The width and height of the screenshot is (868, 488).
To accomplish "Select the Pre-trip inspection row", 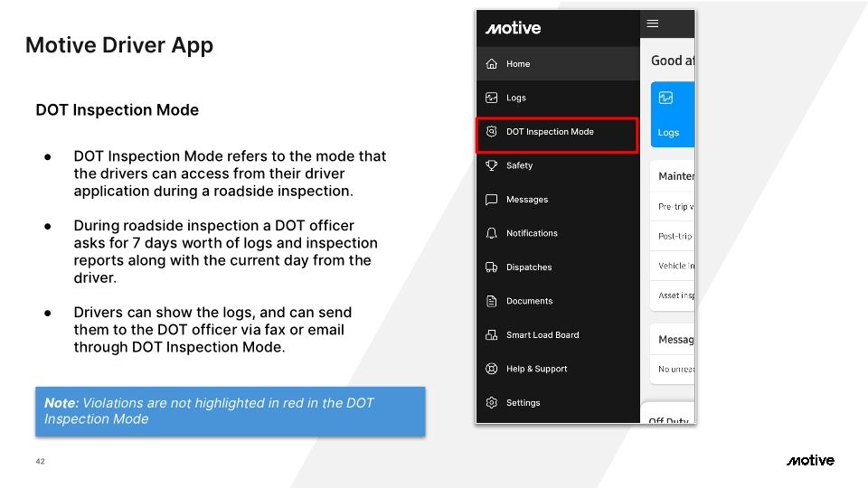I will point(673,206).
